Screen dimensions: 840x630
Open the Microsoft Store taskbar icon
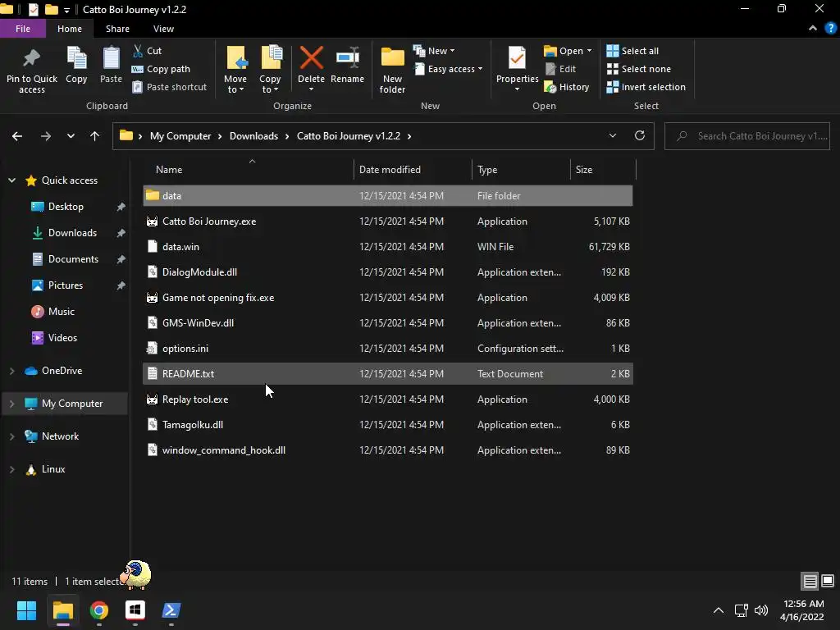(x=135, y=610)
